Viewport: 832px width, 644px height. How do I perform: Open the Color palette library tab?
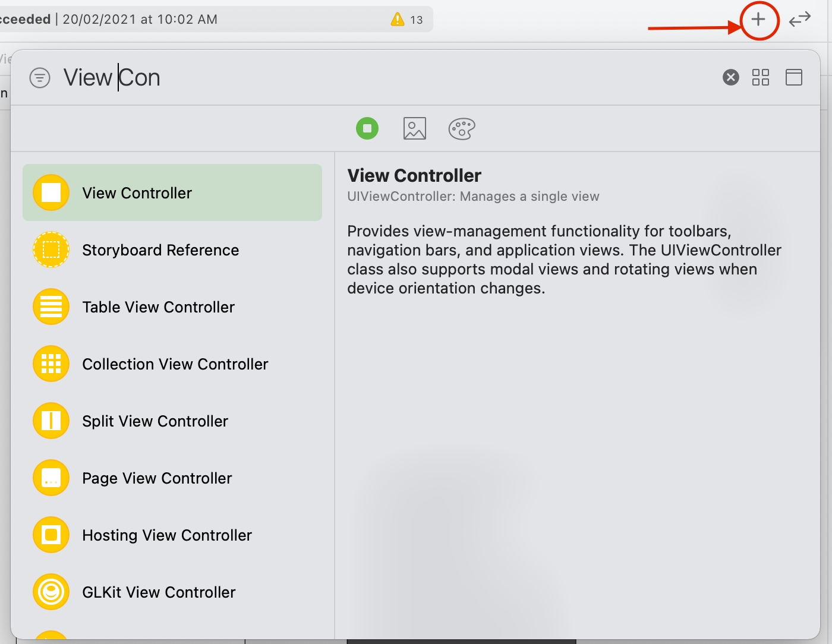pos(462,128)
